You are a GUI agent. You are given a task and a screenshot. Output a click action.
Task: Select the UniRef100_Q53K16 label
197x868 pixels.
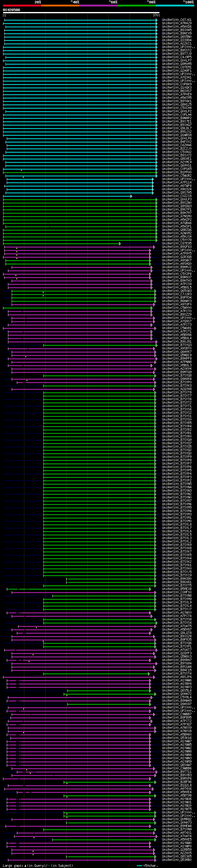pos(177,738)
